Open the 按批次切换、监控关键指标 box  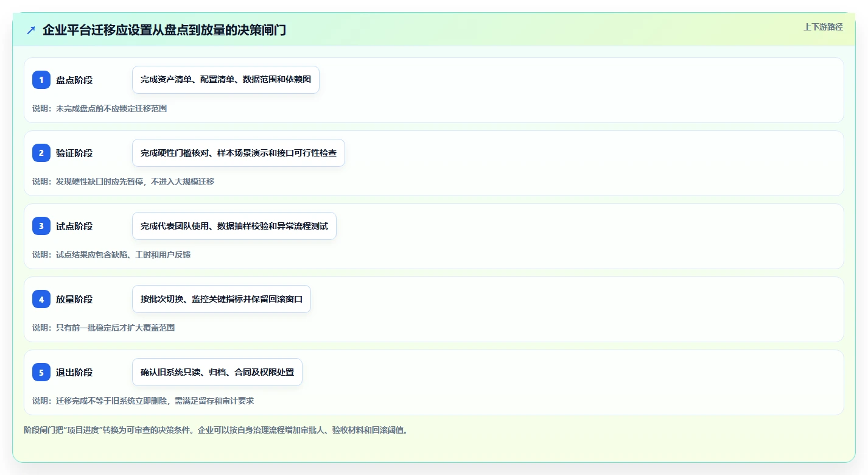point(222,299)
